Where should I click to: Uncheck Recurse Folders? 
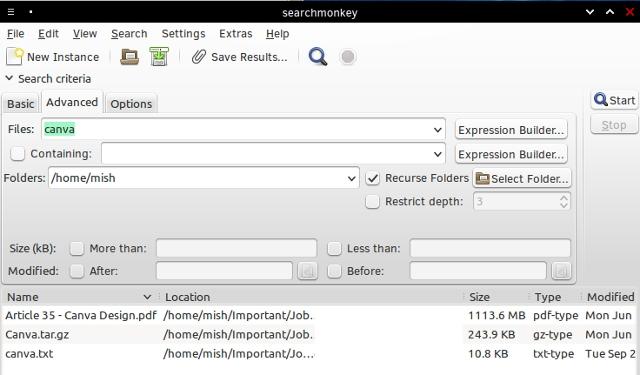pos(373,178)
